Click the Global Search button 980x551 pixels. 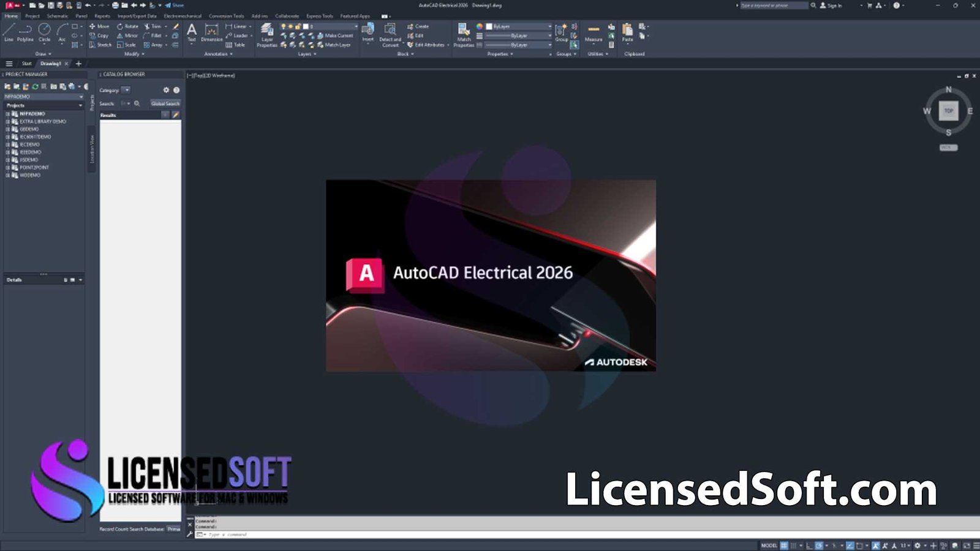165,103
